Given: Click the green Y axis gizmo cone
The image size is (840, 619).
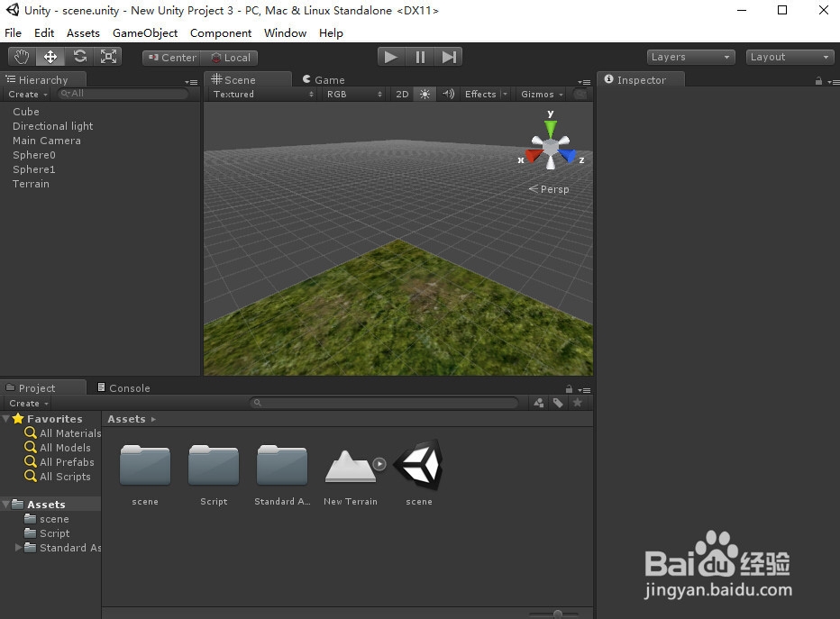Looking at the screenshot, I should coord(550,130).
